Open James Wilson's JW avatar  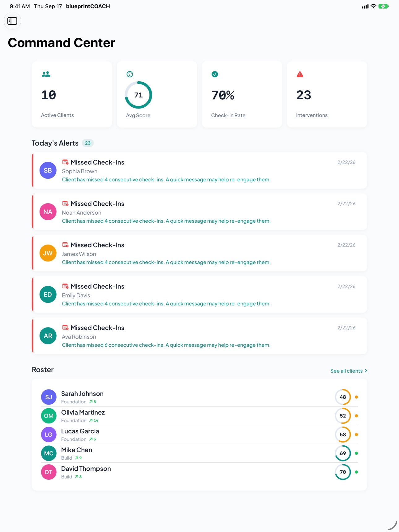[x=48, y=253]
